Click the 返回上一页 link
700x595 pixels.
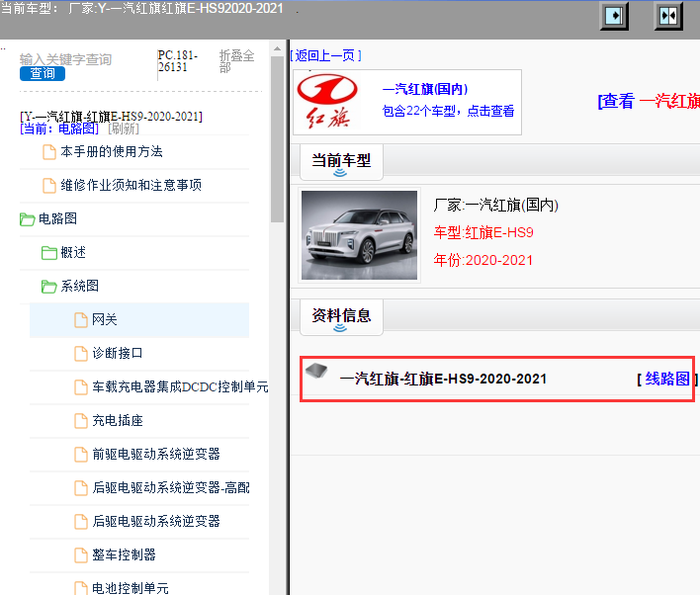pyautogui.click(x=325, y=55)
